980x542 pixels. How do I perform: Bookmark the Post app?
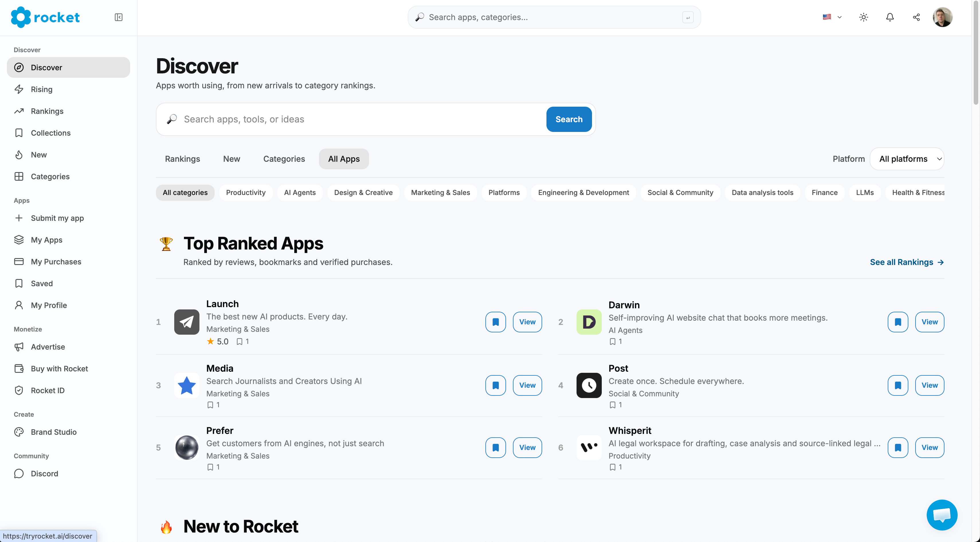[898, 385]
